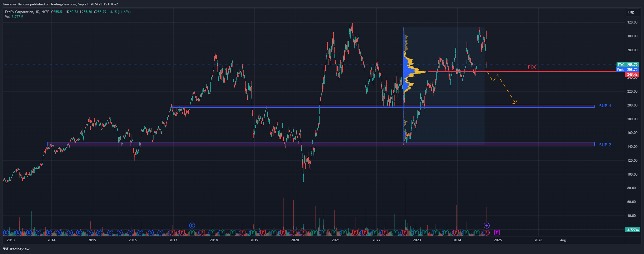Select the SUP 2 text label
This screenshot has width=644, height=254.
click(605, 145)
